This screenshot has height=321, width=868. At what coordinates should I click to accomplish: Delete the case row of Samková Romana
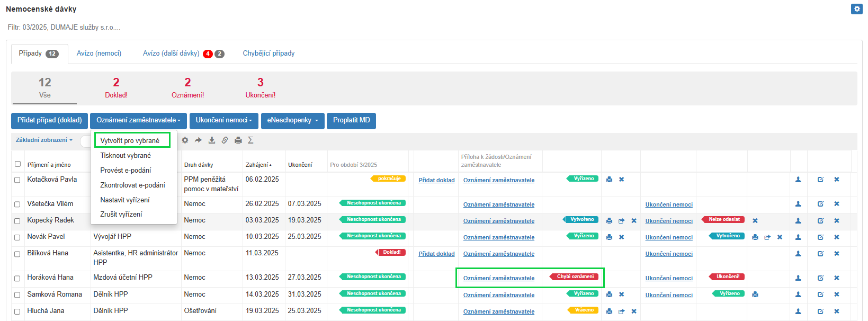(837, 295)
